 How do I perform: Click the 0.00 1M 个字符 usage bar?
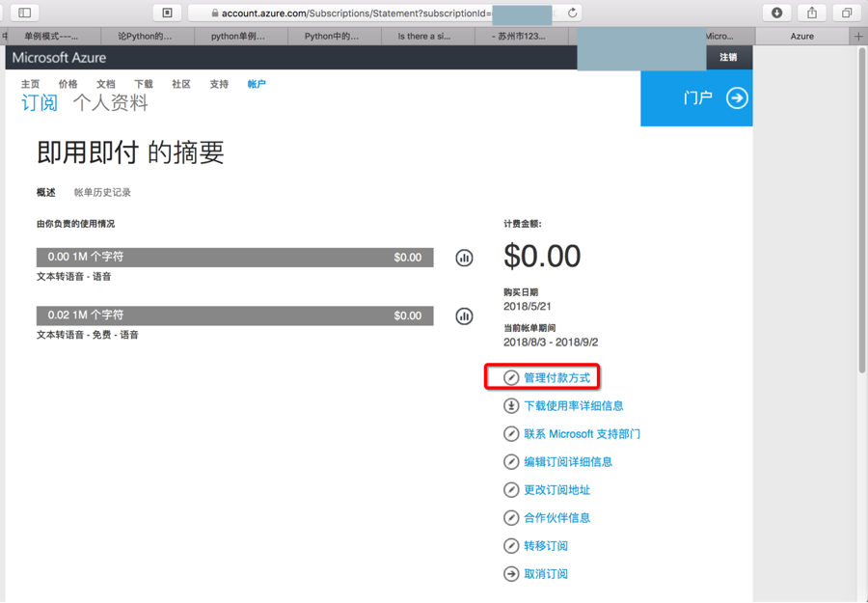[x=234, y=258]
